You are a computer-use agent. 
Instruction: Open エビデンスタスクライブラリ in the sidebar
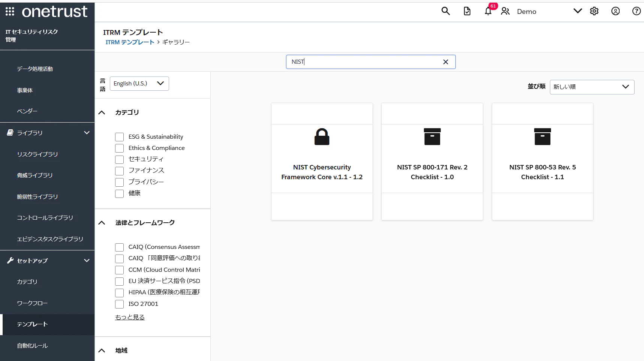[50, 239]
